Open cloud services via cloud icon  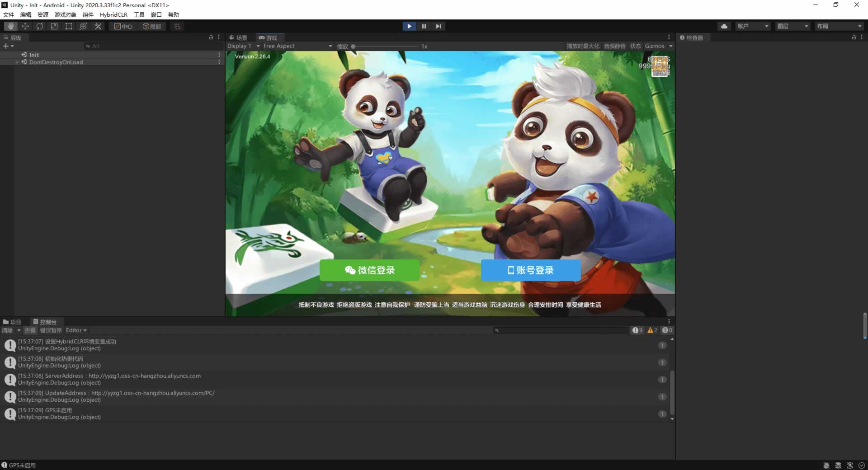724,26
